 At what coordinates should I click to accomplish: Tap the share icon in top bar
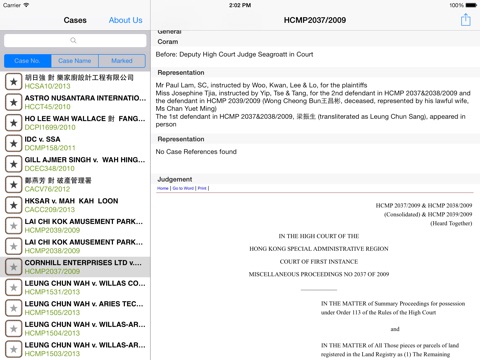(465, 20)
